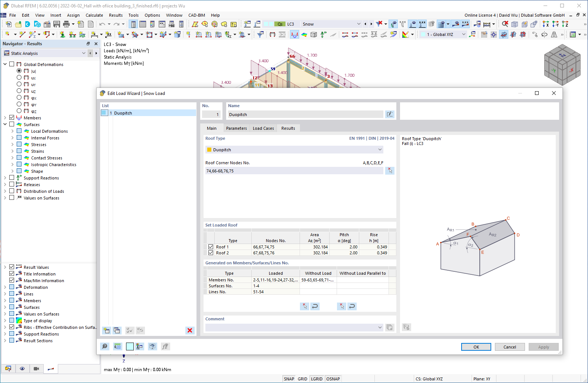Click the Cancel button

(509, 347)
